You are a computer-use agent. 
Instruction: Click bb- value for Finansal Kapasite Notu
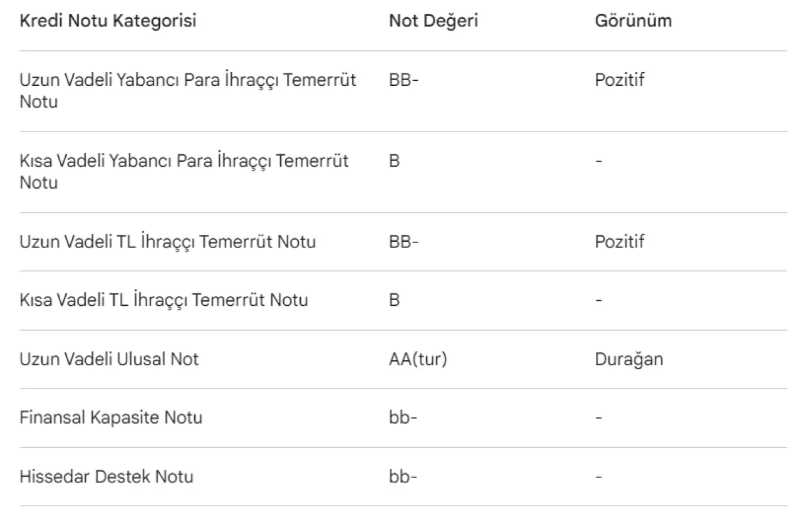(x=403, y=417)
